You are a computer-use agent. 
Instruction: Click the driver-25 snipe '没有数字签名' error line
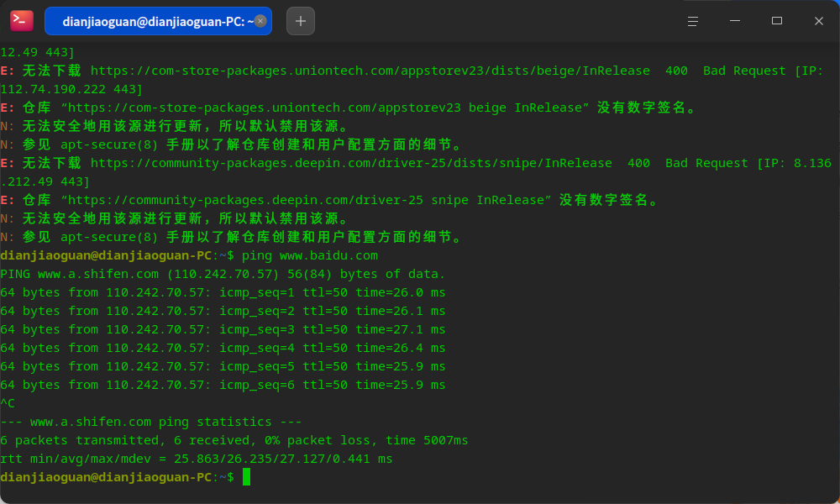(329, 200)
